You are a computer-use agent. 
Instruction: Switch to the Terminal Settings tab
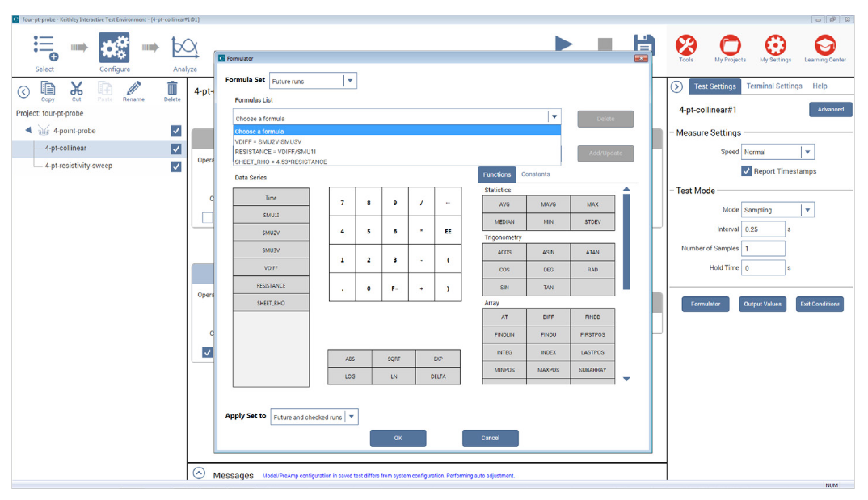pos(773,86)
